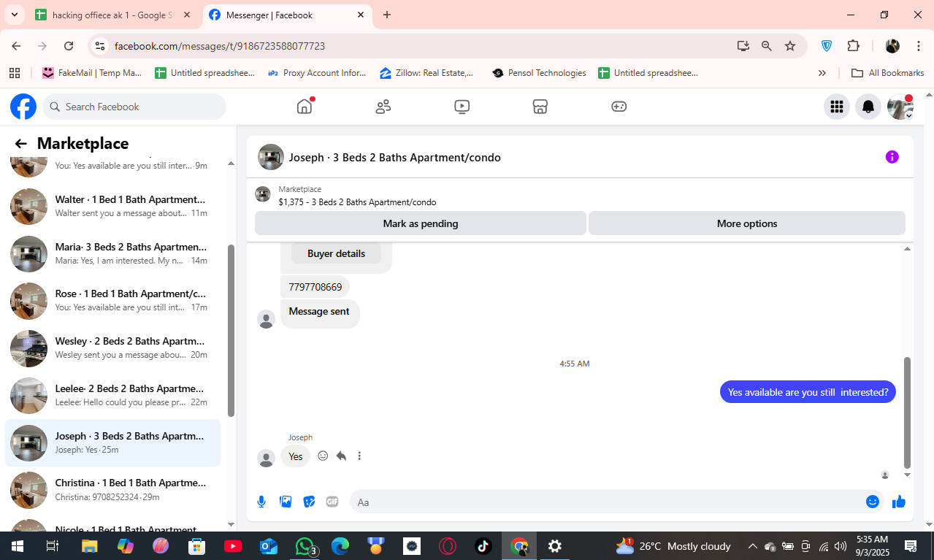The image size is (934, 560).
Task: Switch to the hacking offiece Google Sheets tab
Action: [x=113, y=15]
